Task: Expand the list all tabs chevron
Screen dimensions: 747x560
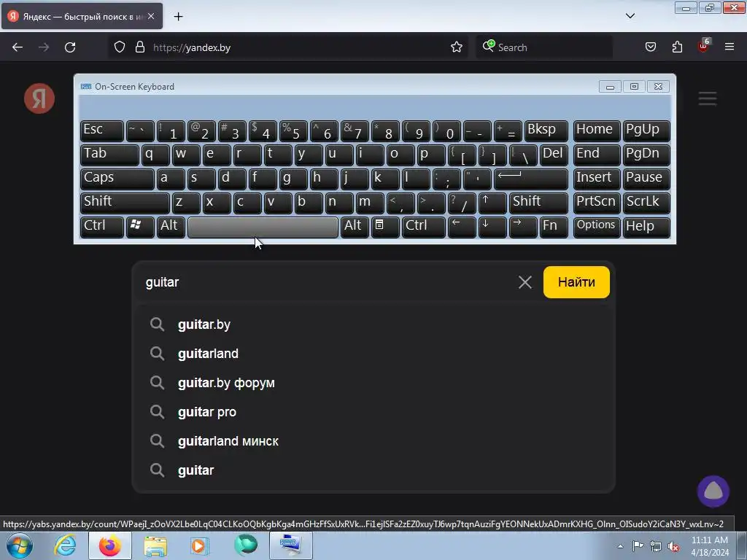Action: tap(630, 16)
